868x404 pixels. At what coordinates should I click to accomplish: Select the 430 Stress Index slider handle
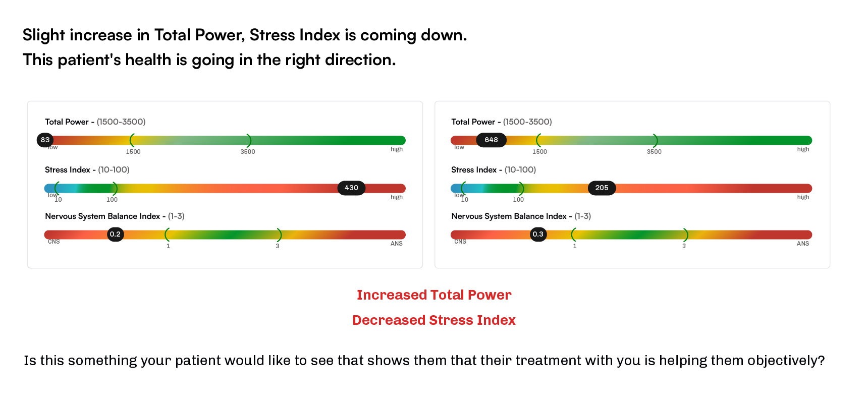[351, 188]
